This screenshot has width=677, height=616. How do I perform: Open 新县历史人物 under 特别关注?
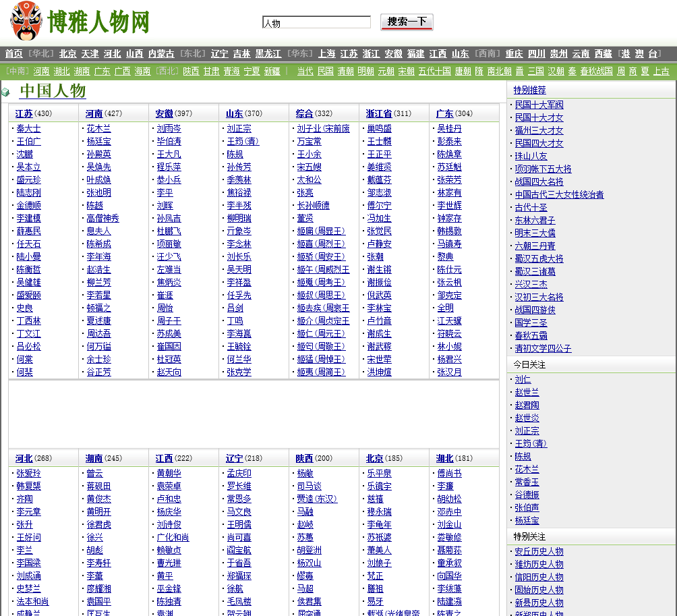tap(539, 603)
